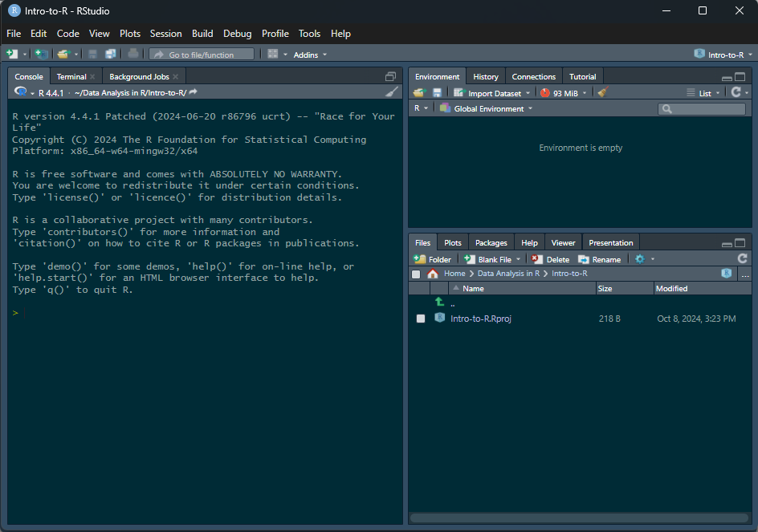This screenshot has height=532, width=758.
Task: Click the Rename button in Files
Action: point(600,259)
